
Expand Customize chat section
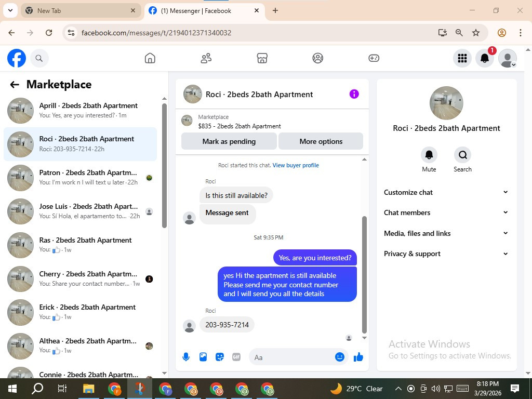(x=446, y=192)
